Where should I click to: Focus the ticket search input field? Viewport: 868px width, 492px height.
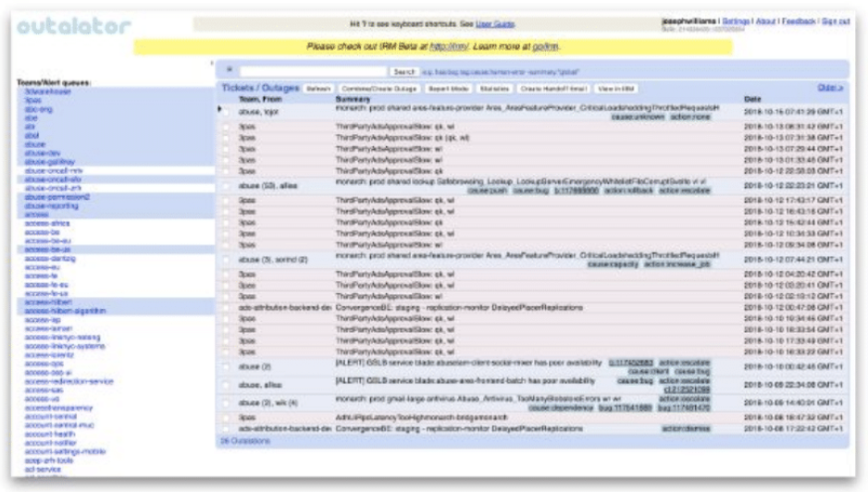pyautogui.click(x=313, y=71)
